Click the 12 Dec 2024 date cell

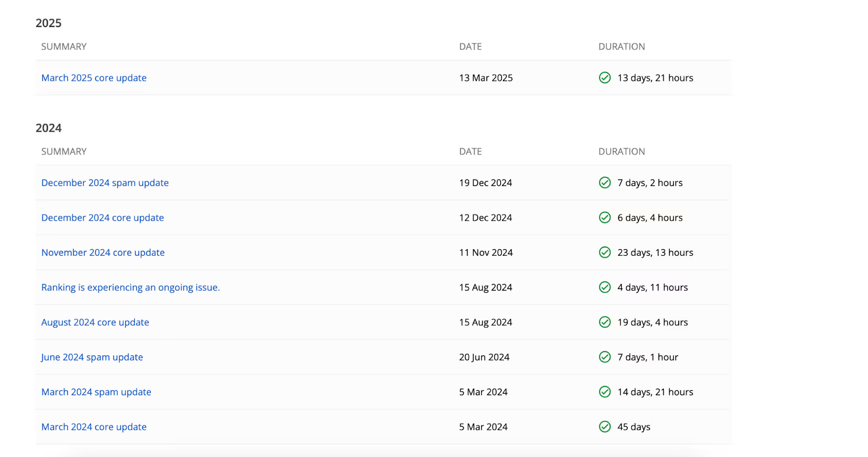pos(486,217)
